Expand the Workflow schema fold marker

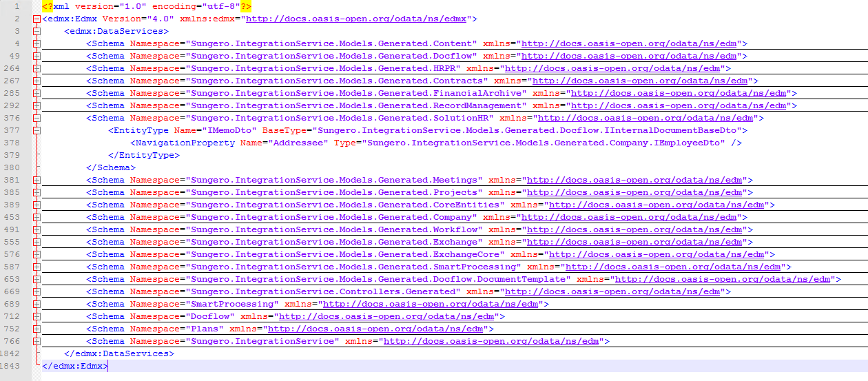(37, 230)
